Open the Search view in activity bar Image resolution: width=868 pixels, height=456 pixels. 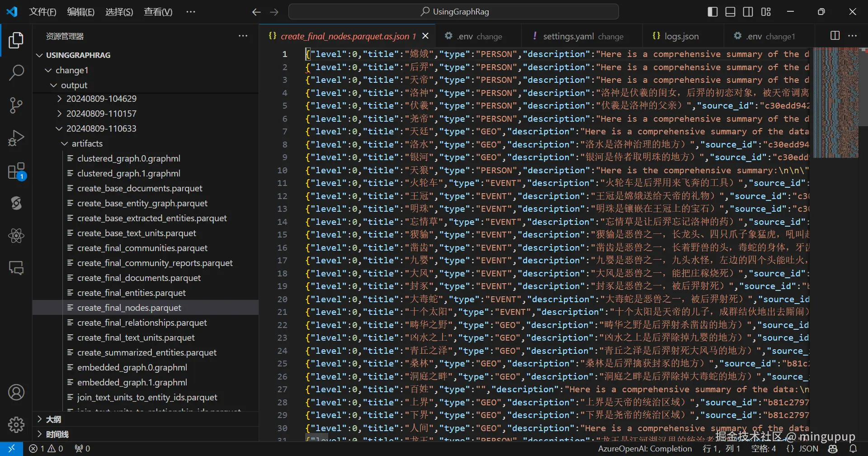16,72
